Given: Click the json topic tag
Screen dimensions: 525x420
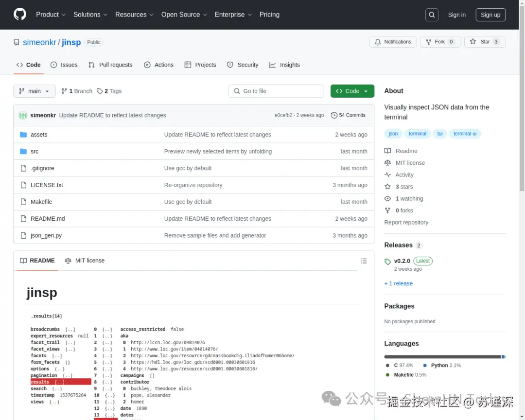Looking at the screenshot, I should pyautogui.click(x=393, y=134).
